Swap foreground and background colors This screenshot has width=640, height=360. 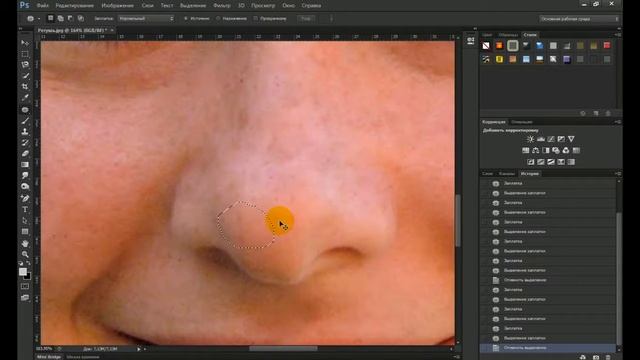coord(28,263)
